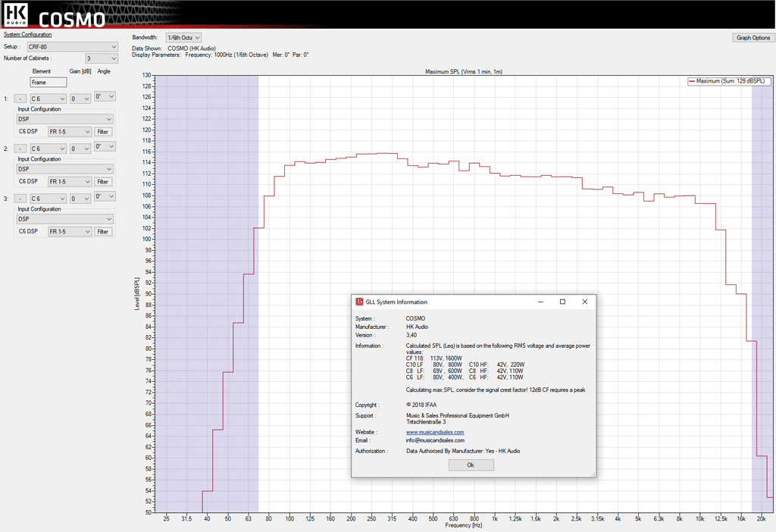
Task: Open cabinet 3 gain dropdown
Action: (x=80, y=199)
